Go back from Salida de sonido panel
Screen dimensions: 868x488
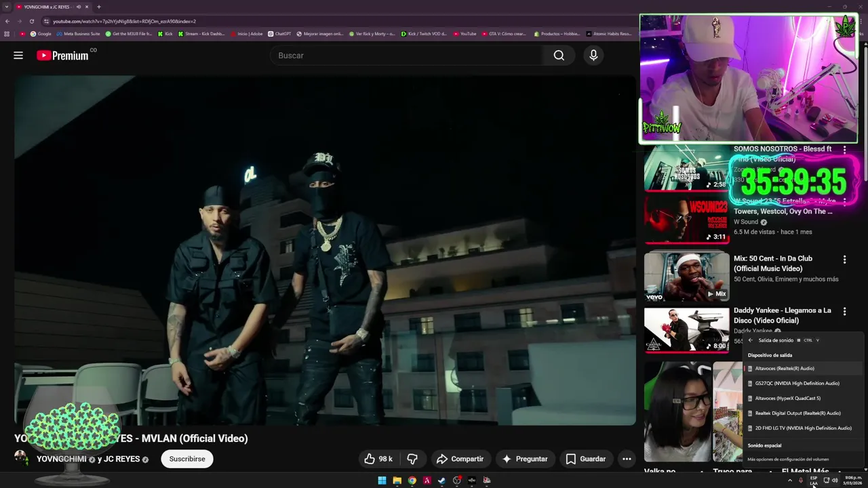click(x=750, y=340)
